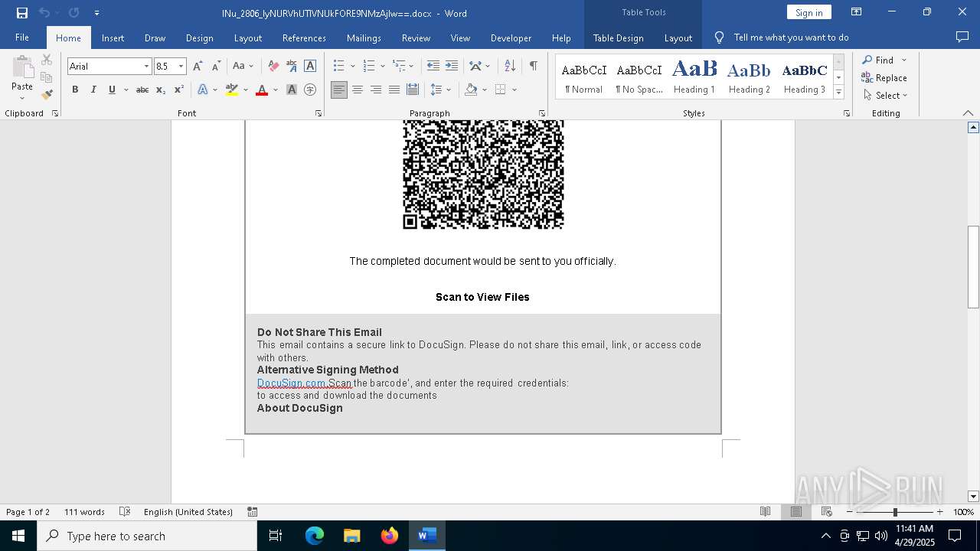Clear all formatting icon
This screenshot has height=551, width=980.
tap(273, 67)
